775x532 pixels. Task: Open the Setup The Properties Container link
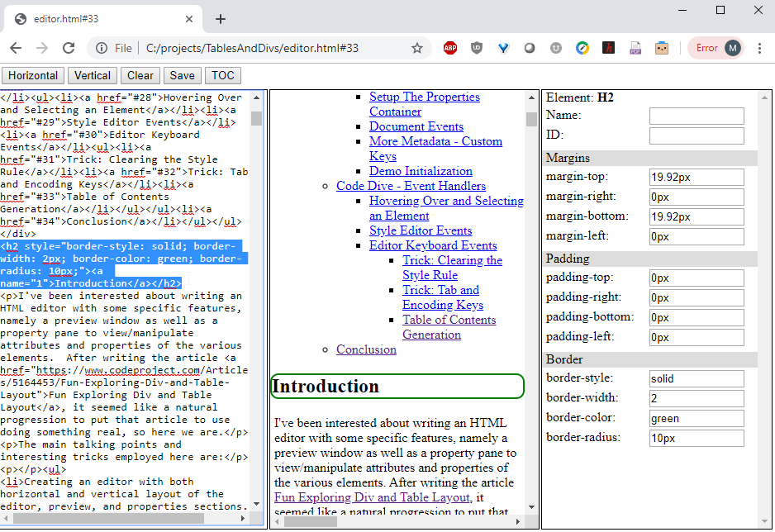(424, 104)
